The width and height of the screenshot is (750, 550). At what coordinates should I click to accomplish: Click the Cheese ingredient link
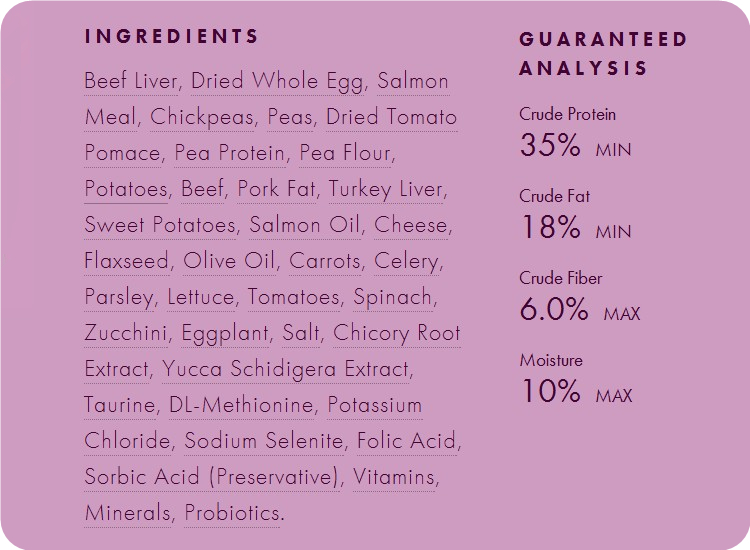pos(410,225)
